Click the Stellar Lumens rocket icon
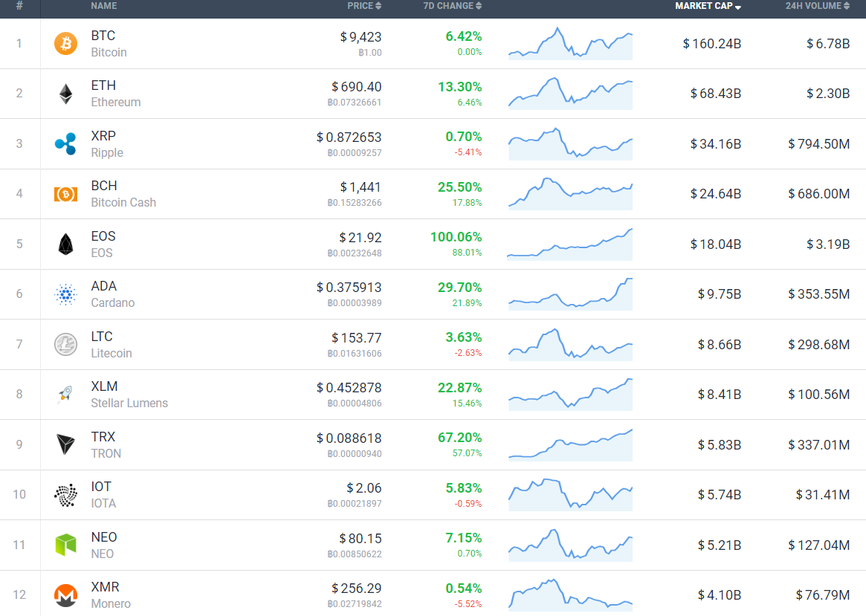Image resolution: width=866 pixels, height=616 pixels. coord(65,394)
